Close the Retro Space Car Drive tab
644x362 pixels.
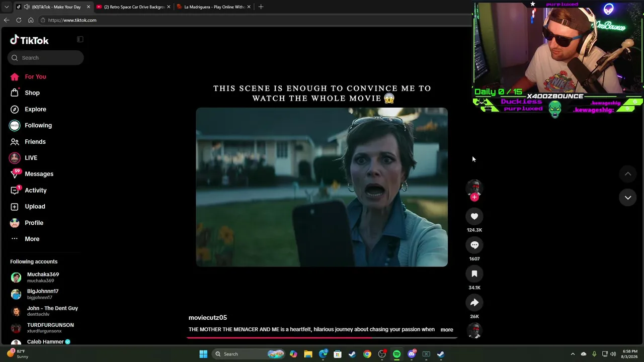169,7
